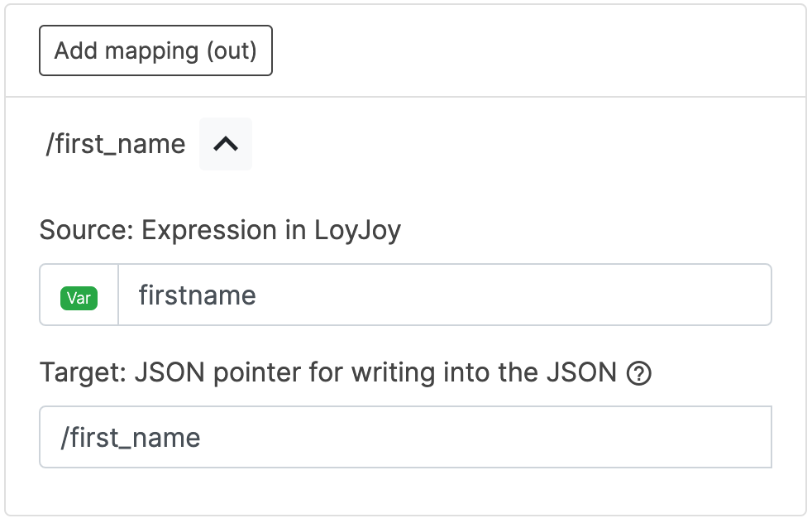The height and width of the screenshot is (523, 812).
Task: Add a new outgoing mapping
Action: point(155,51)
